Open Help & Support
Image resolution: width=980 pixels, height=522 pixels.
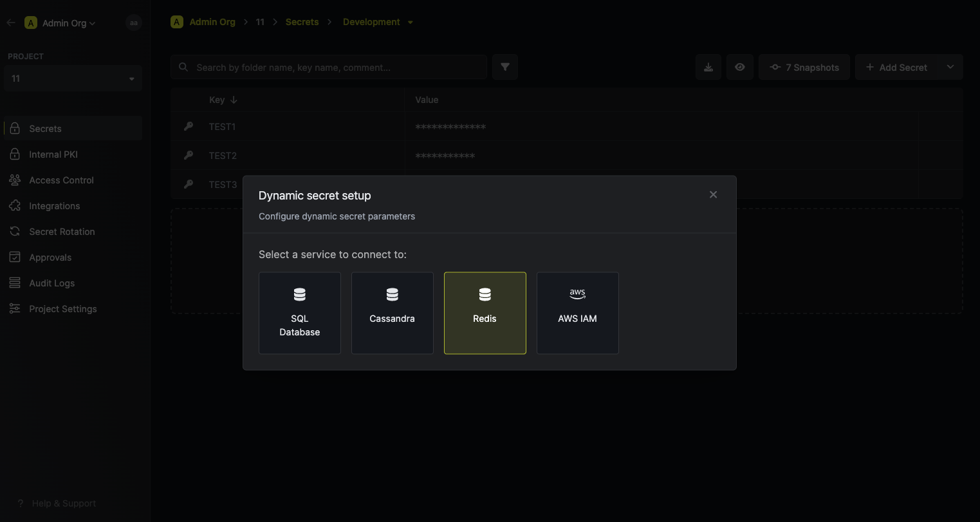tap(57, 503)
